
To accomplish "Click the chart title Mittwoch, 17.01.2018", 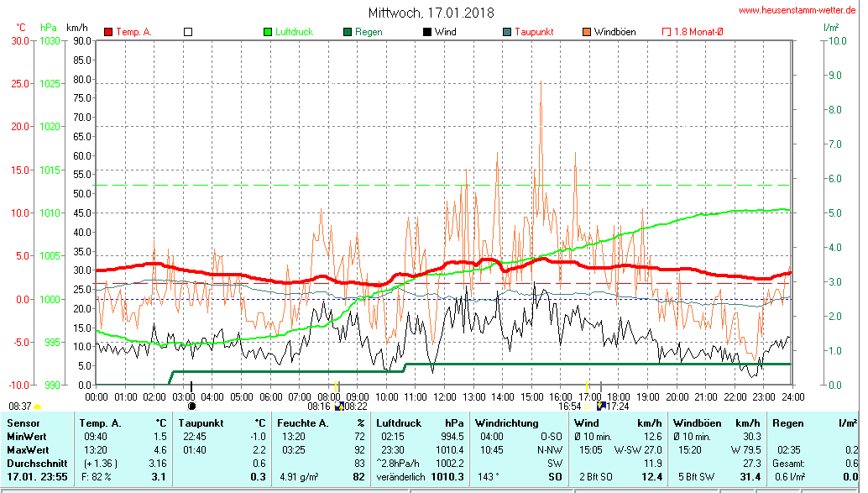I will tap(431, 13).
